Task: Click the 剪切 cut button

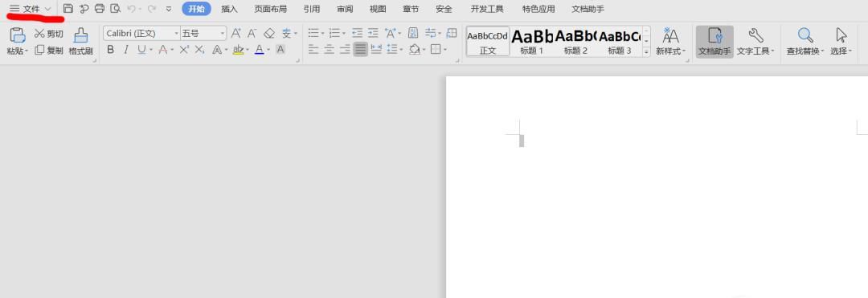Action: [49, 34]
